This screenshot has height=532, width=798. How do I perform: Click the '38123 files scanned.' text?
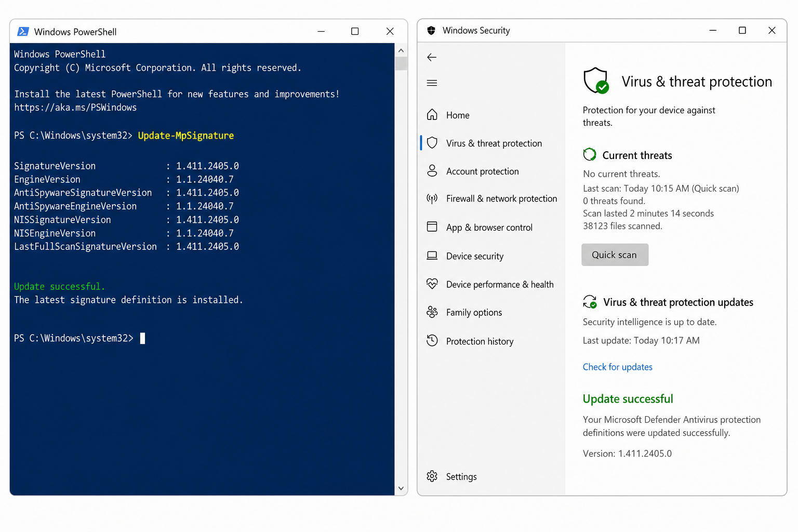[622, 226]
